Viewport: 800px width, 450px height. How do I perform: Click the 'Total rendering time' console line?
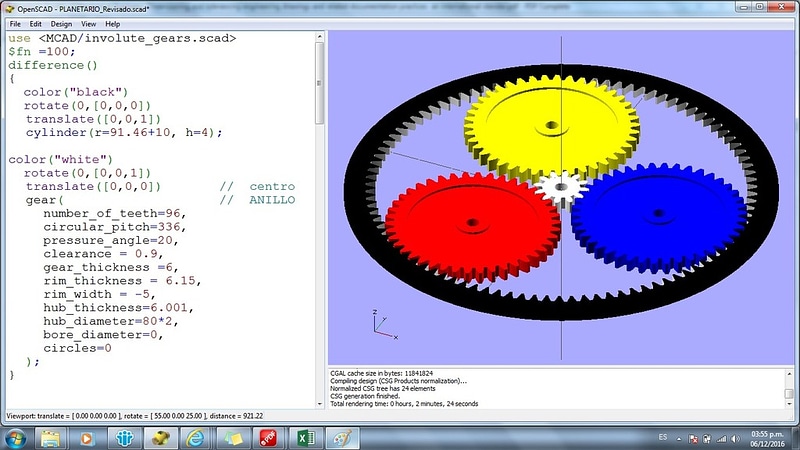click(x=404, y=404)
